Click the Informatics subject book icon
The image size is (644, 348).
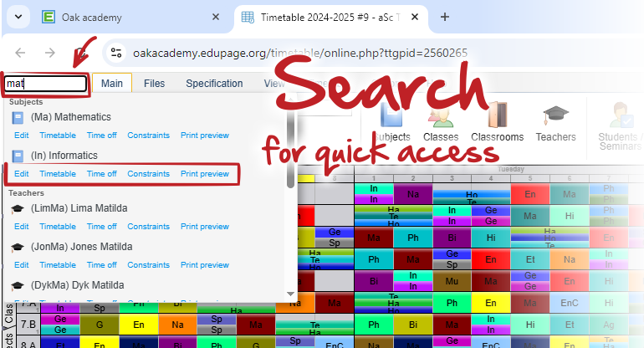[18, 156]
